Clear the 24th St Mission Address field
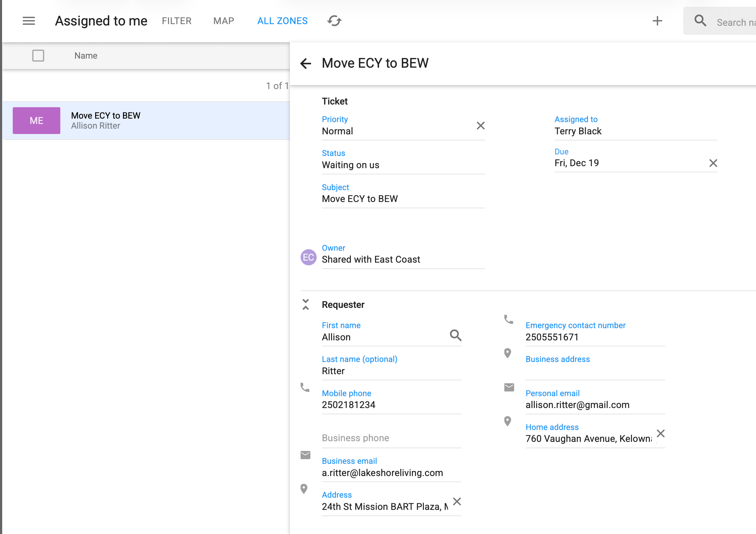 457,502
